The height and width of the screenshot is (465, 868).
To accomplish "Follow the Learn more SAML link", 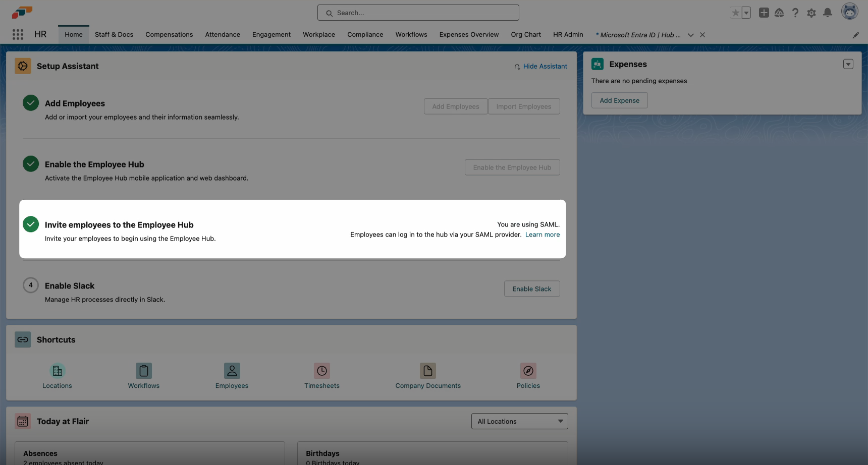I will 542,235.
